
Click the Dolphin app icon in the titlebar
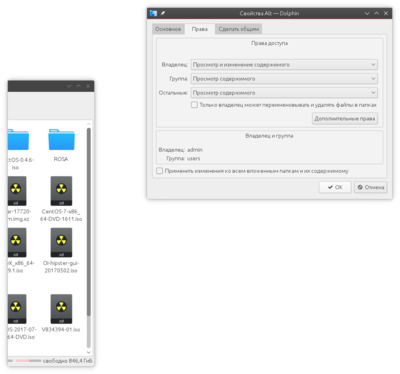[153, 13]
